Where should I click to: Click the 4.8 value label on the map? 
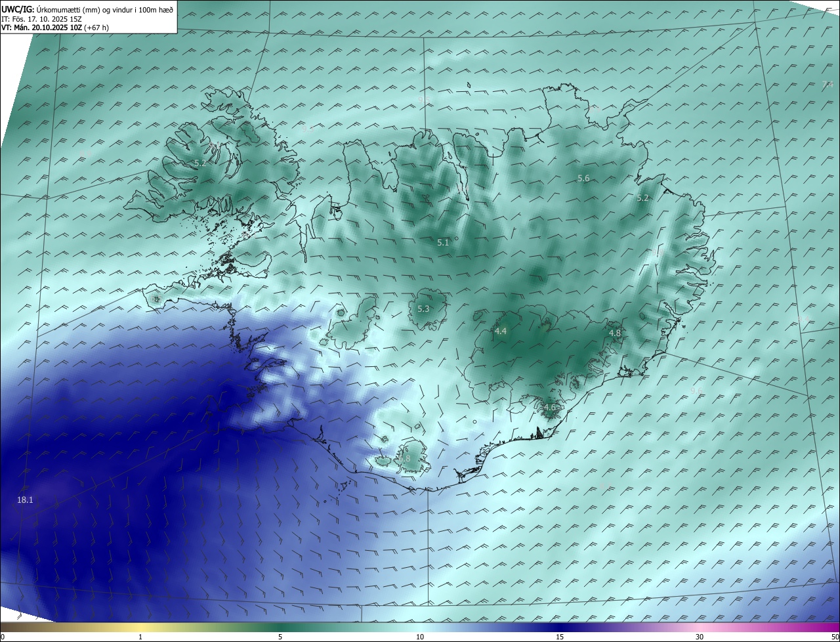(x=615, y=333)
